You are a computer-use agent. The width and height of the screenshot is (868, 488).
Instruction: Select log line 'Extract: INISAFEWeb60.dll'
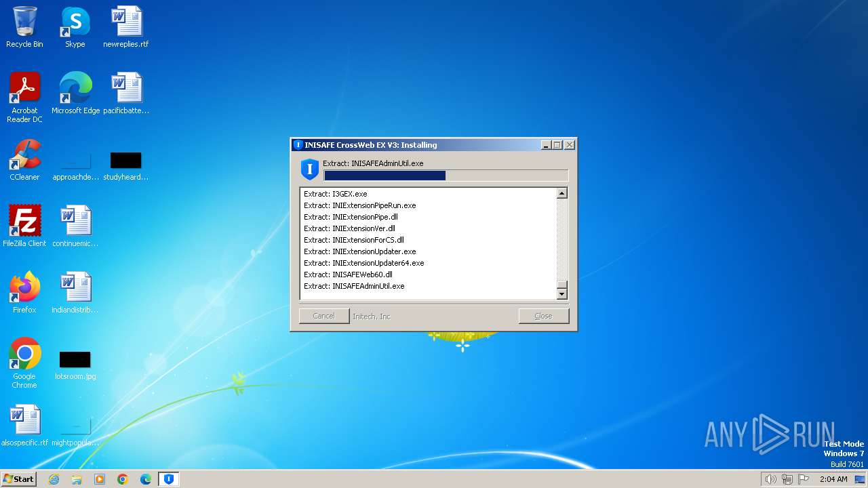click(348, 274)
